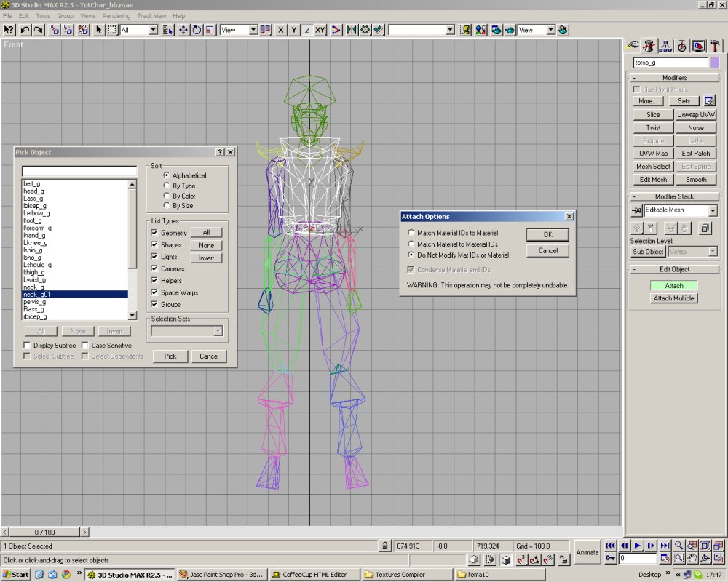Click Pick in the Pick Object dialog
The height and width of the screenshot is (582, 728).
click(170, 356)
